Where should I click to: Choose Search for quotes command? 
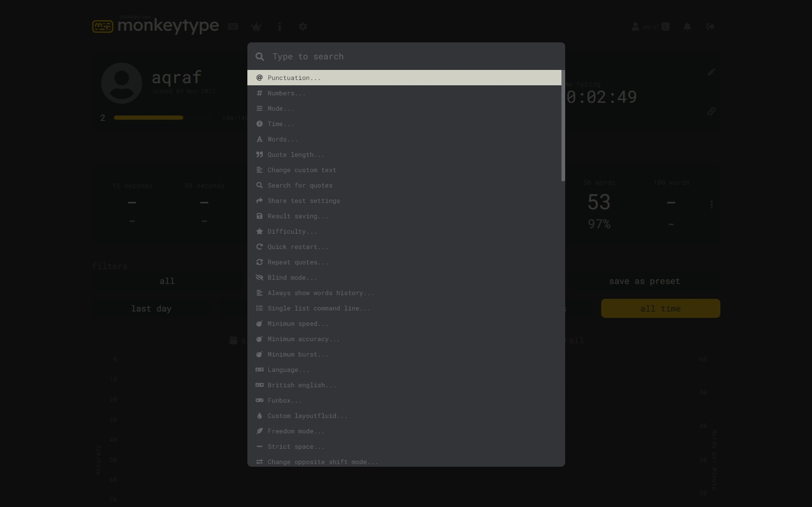click(x=300, y=185)
